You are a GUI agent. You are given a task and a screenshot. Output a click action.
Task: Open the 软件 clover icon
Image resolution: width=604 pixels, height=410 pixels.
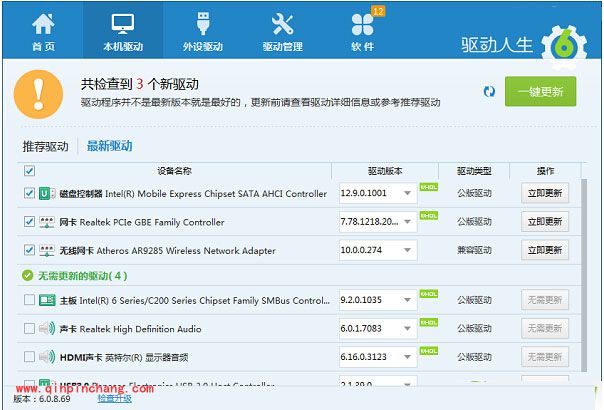coord(362,25)
